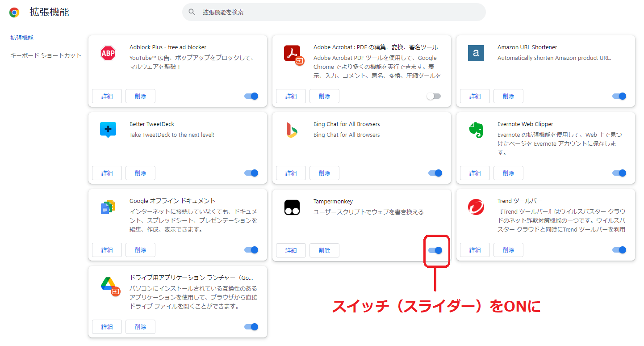Click the Better TweetDeck plus icon
Image resolution: width=644 pixels, height=346 pixels.
click(x=108, y=130)
